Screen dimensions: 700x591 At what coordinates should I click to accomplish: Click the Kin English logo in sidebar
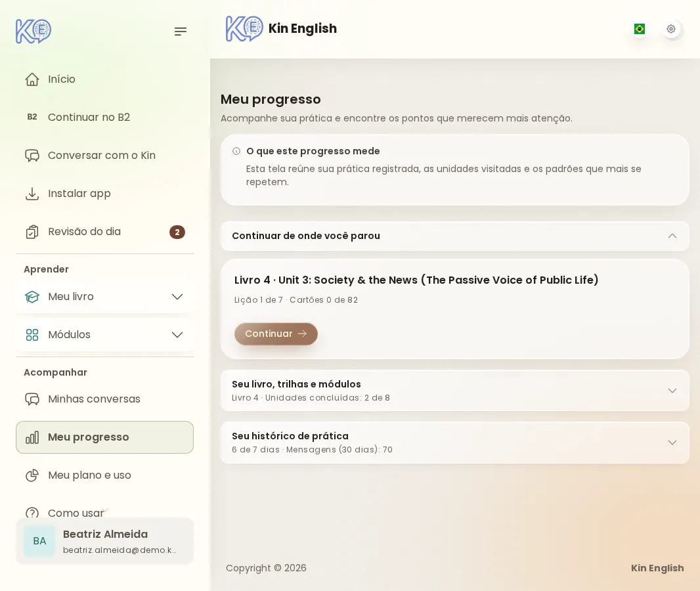pos(33,32)
